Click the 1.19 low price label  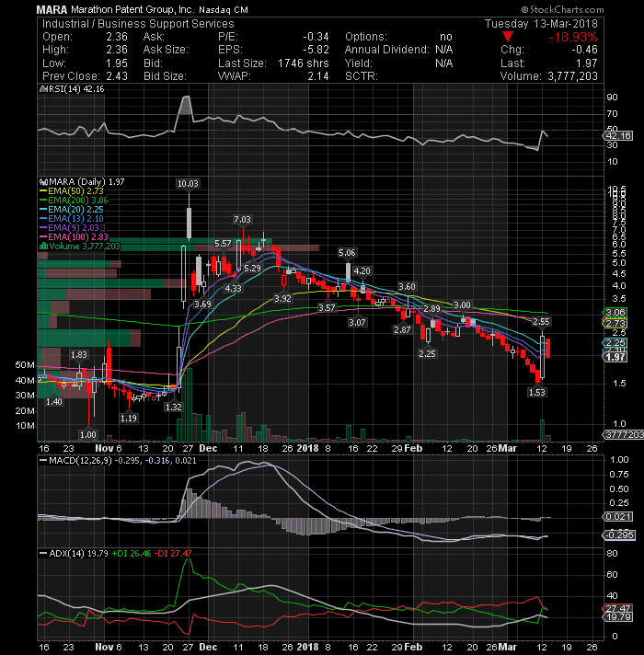coord(129,419)
